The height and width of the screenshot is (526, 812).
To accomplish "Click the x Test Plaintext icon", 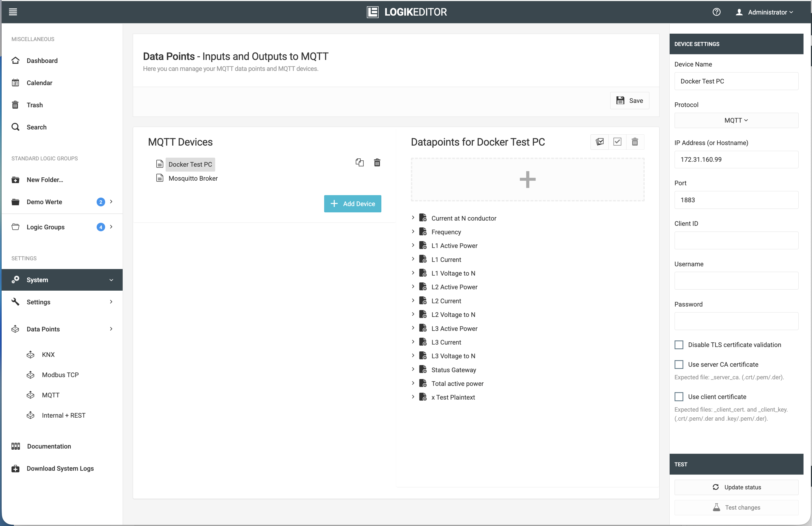I will [423, 397].
